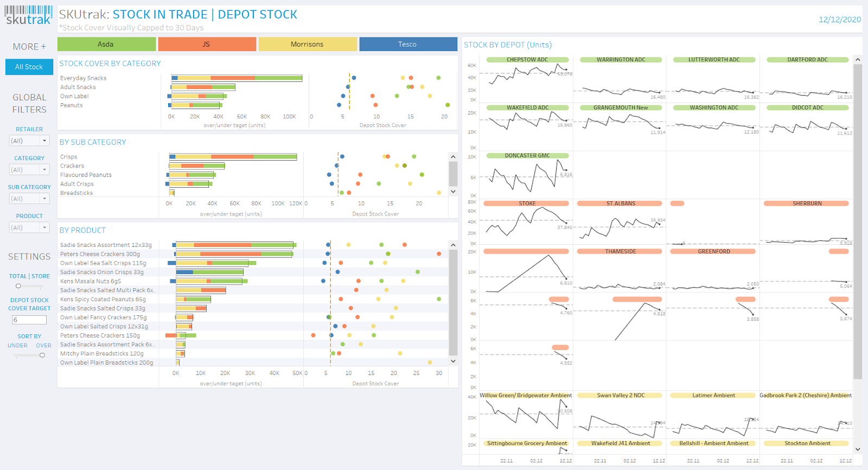Open the PRODUCT filter dropdown
868x470 pixels.
pyautogui.click(x=29, y=227)
